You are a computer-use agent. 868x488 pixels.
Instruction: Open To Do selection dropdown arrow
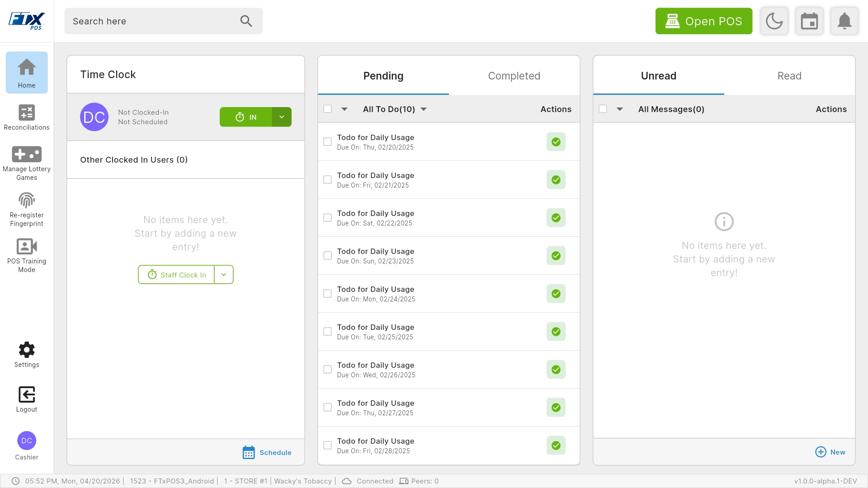point(344,109)
